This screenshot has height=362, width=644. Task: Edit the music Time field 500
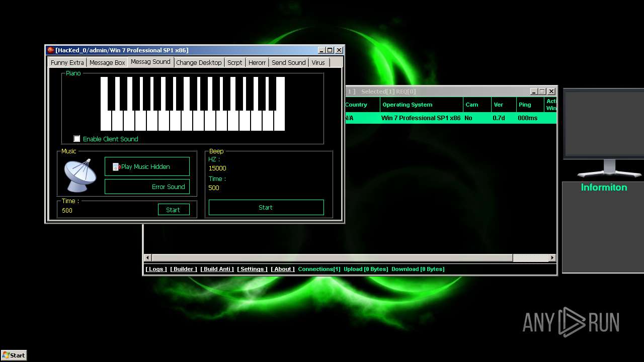(67, 210)
